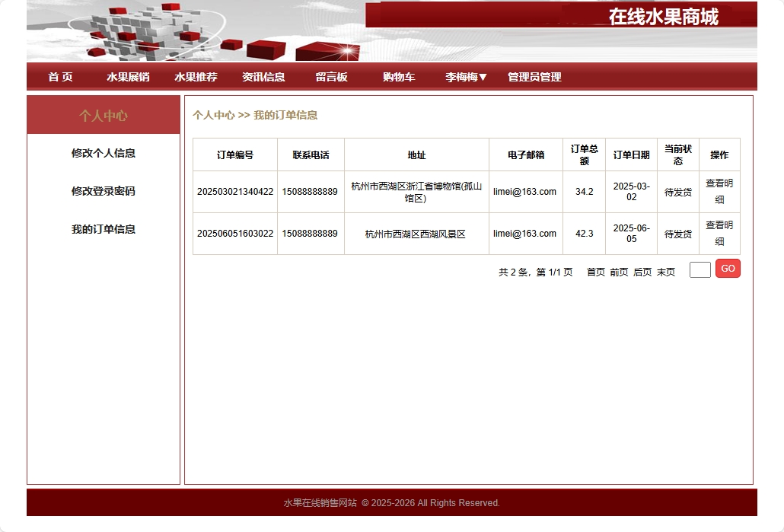Select 个人中心 in the sidebar

102,114
